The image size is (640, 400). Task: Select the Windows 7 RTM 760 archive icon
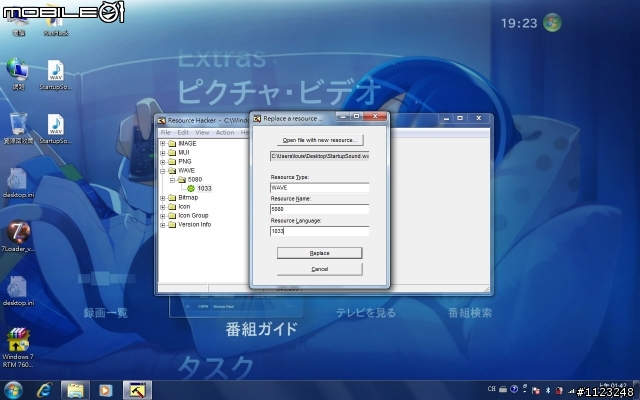pyautogui.click(x=18, y=340)
